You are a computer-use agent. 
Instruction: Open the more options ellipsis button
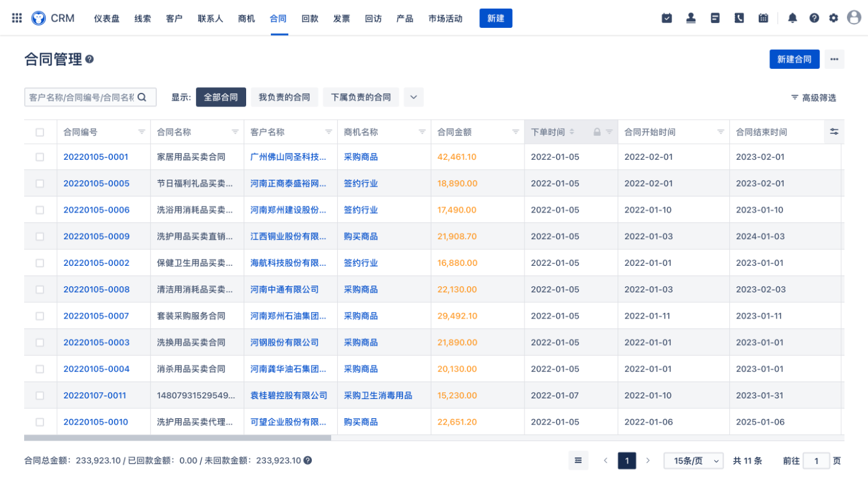(x=834, y=59)
